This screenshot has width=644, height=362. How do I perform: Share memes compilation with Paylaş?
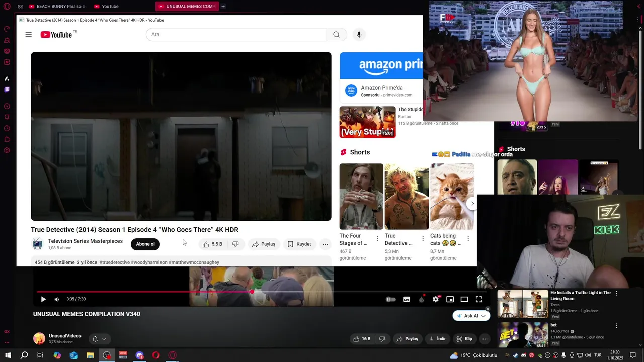coord(407,339)
